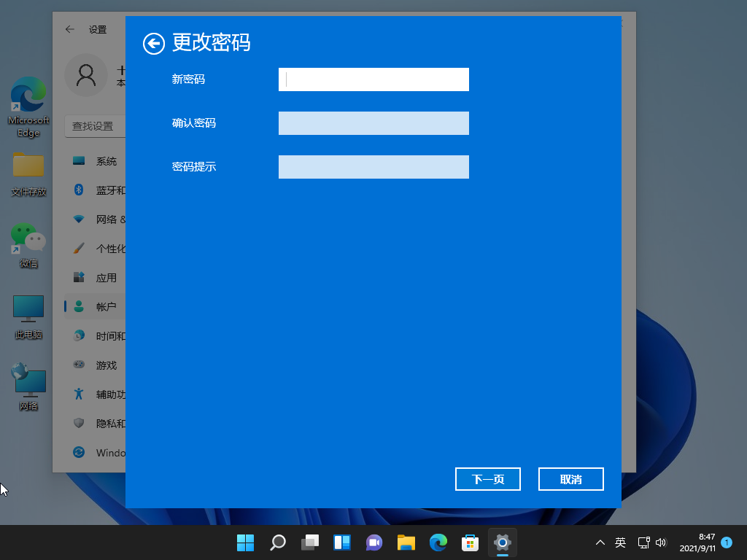This screenshot has width=747, height=560.
Task: Focus the 新密码 password field
Action: pos(373,79)
